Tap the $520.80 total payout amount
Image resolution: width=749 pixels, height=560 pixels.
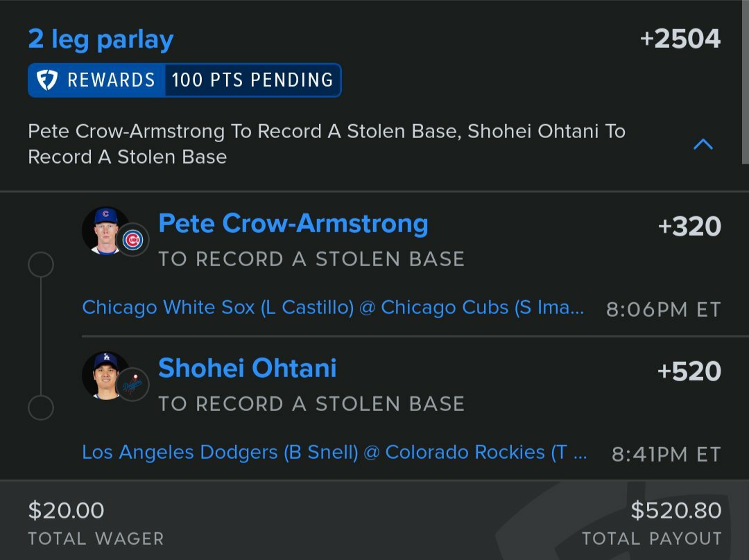tap(676, 510)
